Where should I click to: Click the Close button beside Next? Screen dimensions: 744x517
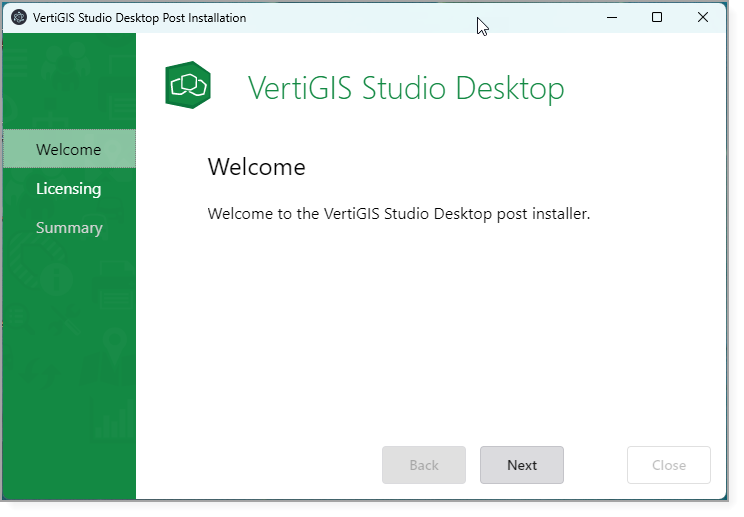click(x=668, y=465)
